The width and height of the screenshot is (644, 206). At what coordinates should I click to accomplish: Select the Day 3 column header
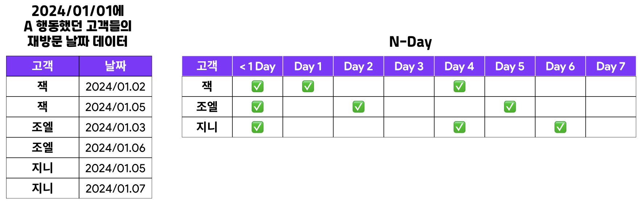tap(409, 66)
